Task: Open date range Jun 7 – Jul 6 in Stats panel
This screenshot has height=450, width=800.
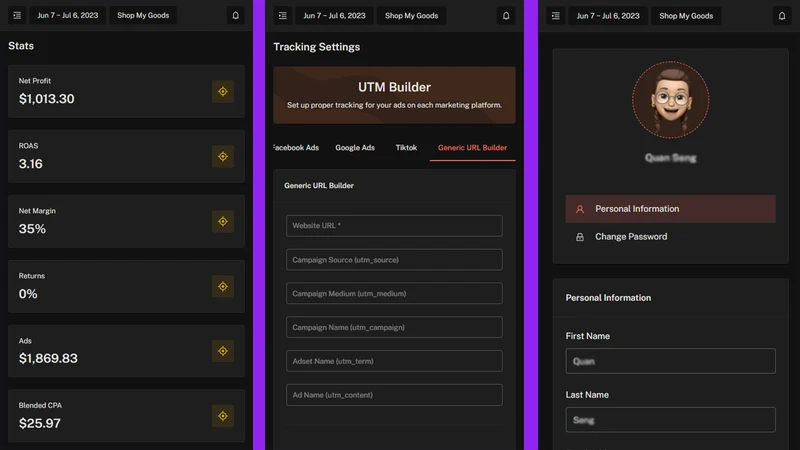Action: click(67, 15)
